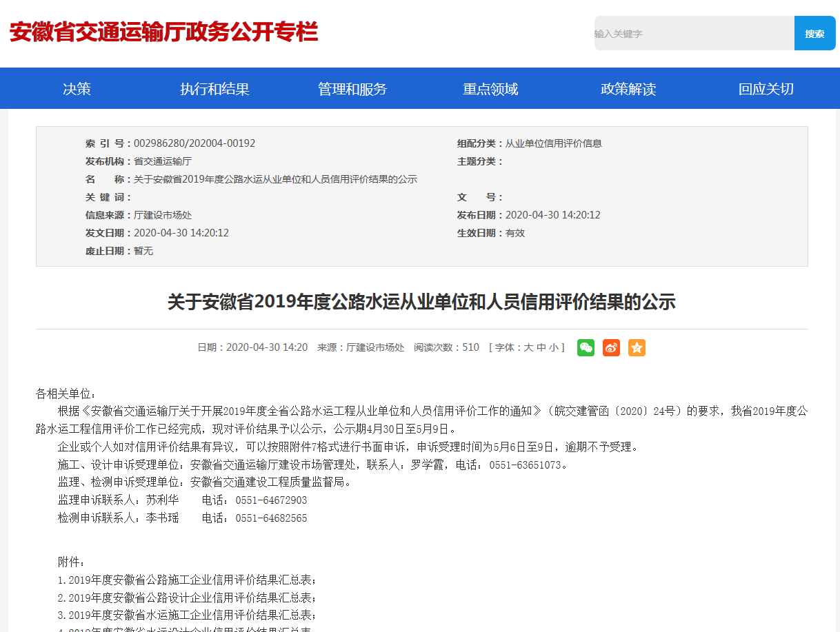Open attachment 3 水运施工企业信用评价结果汇总表
The width and height of the screenshot is (840, 632).
pos(187,615)
